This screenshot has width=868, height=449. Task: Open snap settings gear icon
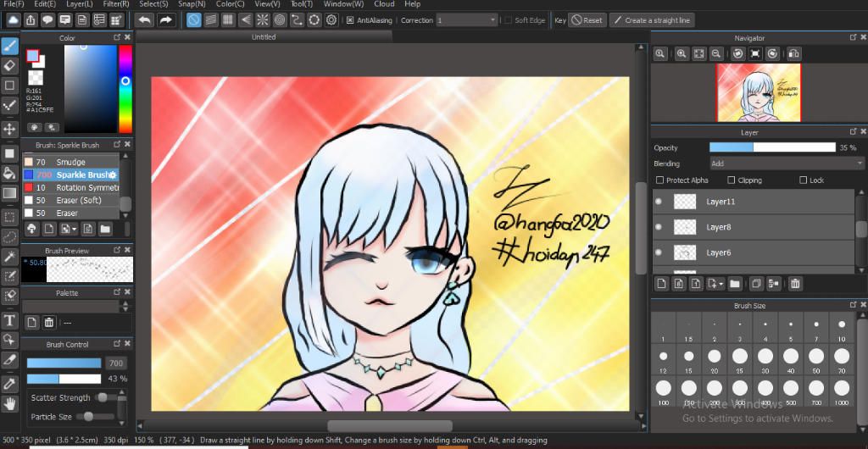tap(331, 20)
